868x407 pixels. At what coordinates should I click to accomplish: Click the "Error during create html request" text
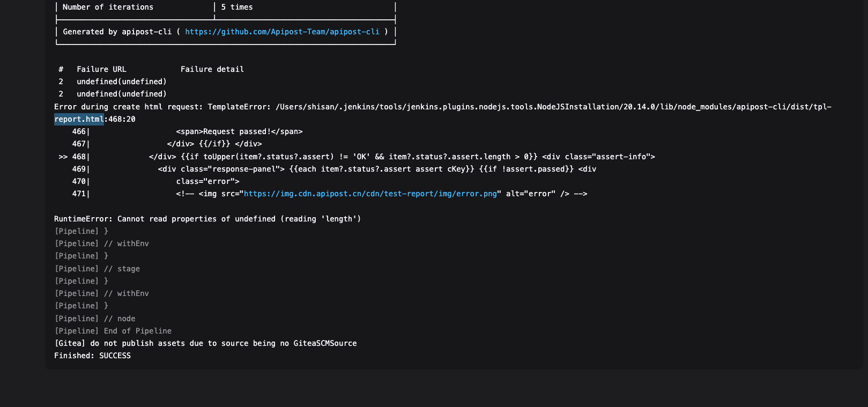(129, 107)
